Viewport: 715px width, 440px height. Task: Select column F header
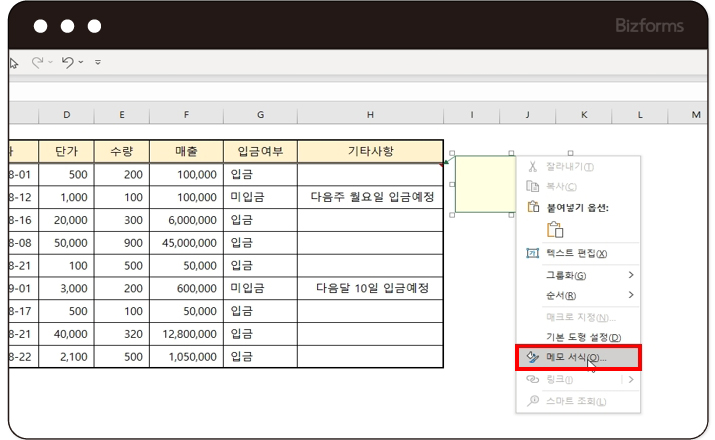186,116
